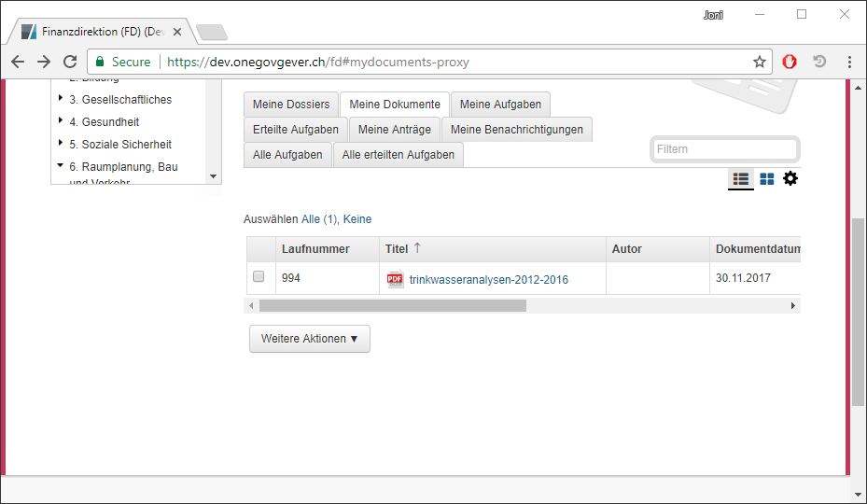Switch to Erteilte Aufgaben tab
The image size is (867, 504).
296,130
